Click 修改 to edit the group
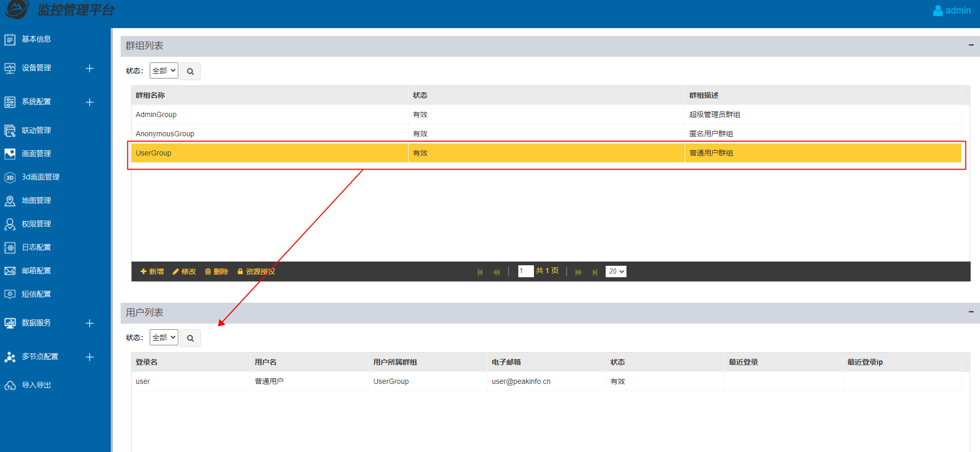This screenshot has height=452, width=980. pos(184,272)
